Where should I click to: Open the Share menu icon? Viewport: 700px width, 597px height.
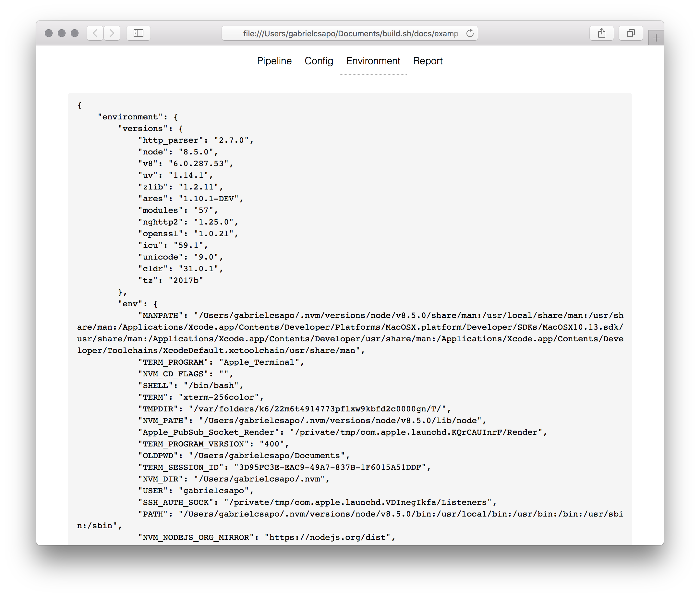coord(601,33)
